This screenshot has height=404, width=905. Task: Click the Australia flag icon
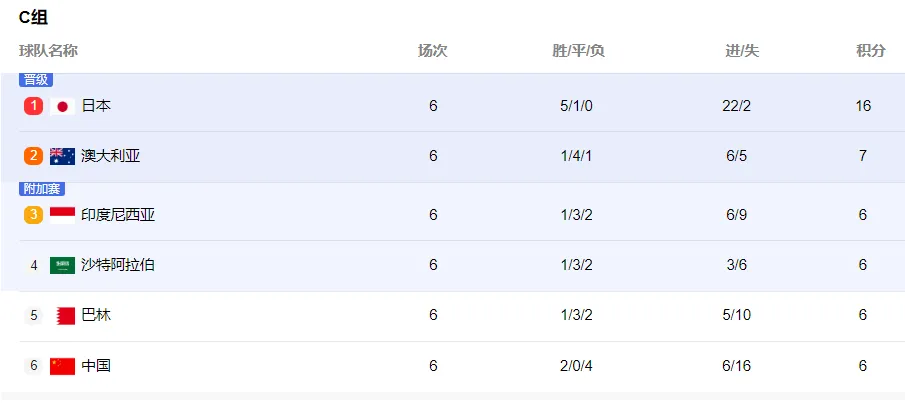tap(62, 156)
